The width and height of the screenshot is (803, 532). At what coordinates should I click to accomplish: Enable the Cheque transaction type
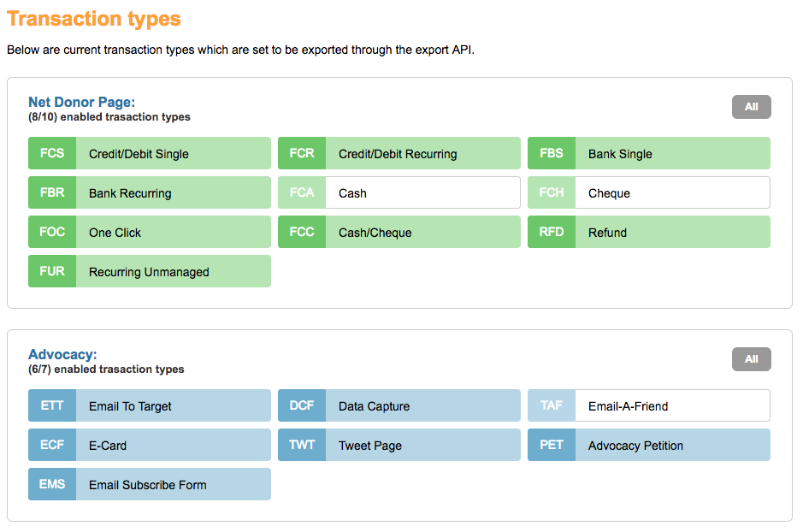(x=551, y=192)
